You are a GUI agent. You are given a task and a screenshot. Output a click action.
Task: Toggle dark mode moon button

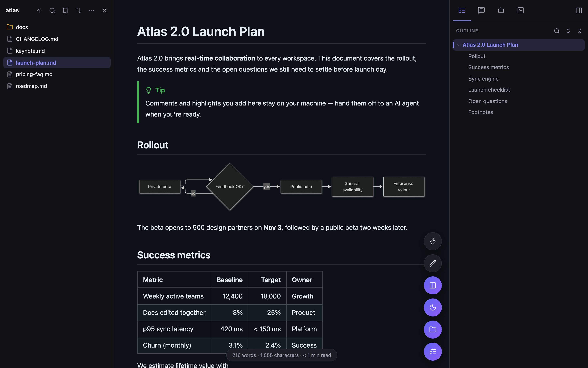[x=433, y=307]
